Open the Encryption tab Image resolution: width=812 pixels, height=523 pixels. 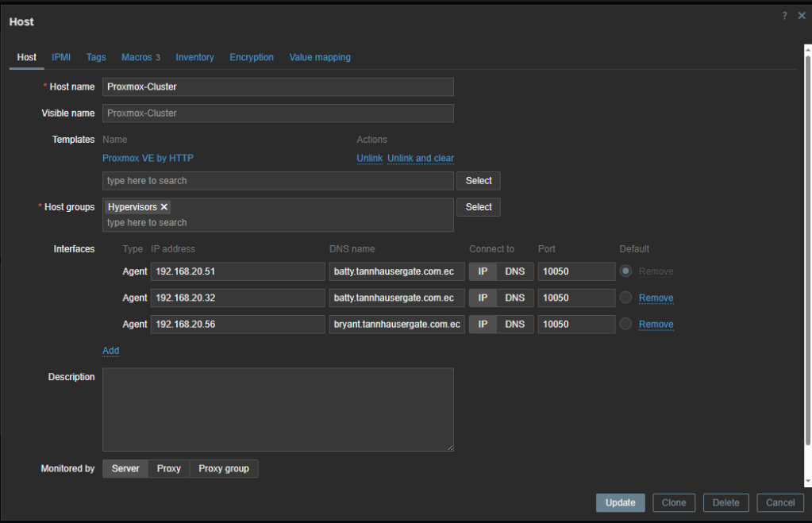252,57
